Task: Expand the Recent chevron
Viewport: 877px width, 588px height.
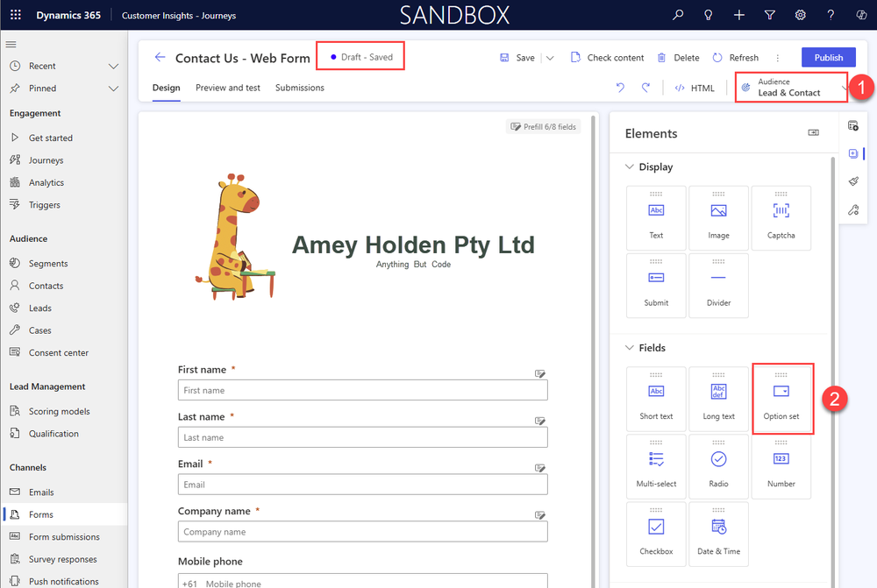Action: coord(113,66)
